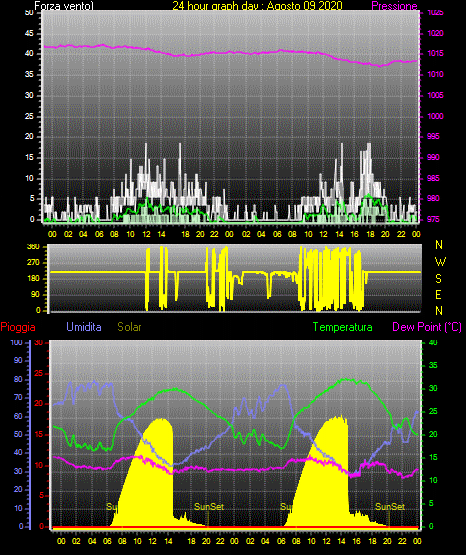
Task: Click the blue 'Umidita' legend label
Action: click(x=84, y=327)
